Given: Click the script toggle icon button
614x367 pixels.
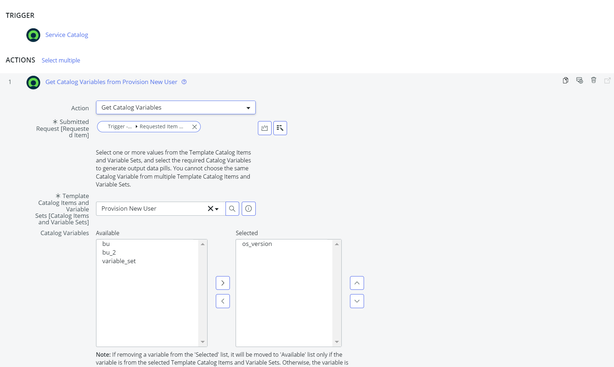Looking at the screenshot, I should click(265, 128).
